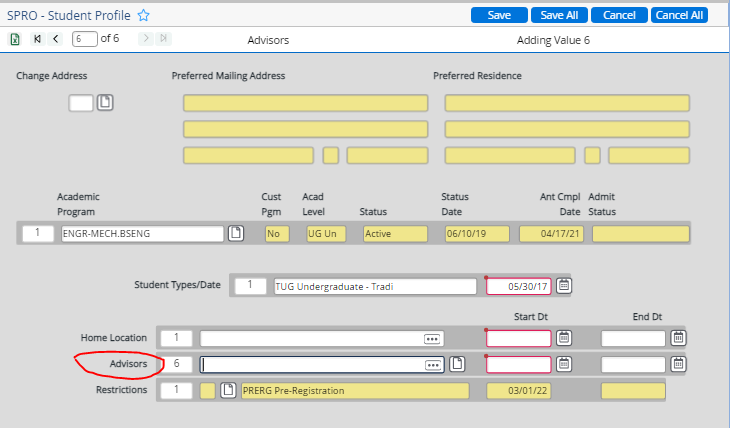Add SPRO Student Profile to favorites star
This screenshot has height=428, width=733.
tap(144, 15)
